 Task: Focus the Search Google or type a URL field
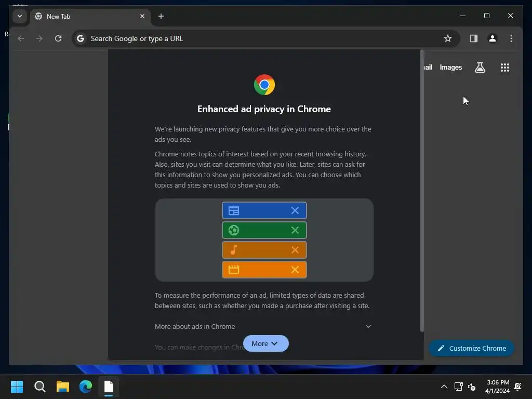pyautogui.click(x=265, y=38)
